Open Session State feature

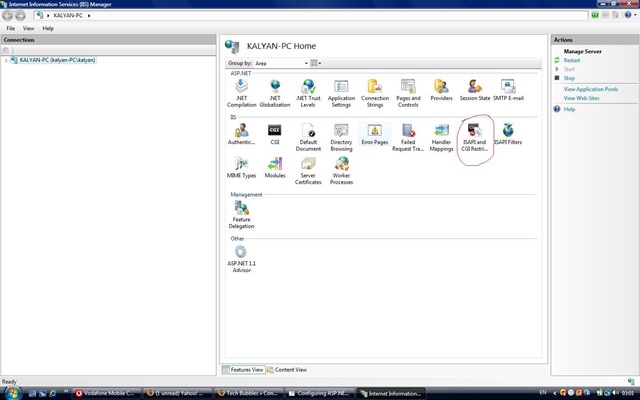pyautogui.click(x=475, y=90)
